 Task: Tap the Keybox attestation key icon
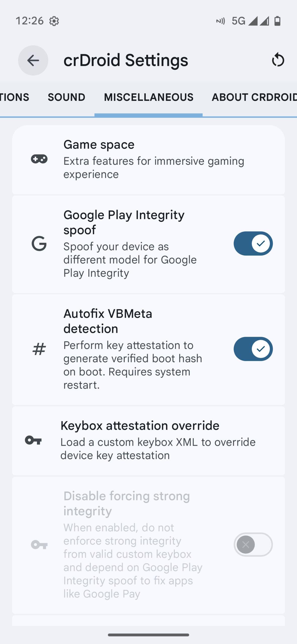(x=33, y=440)
